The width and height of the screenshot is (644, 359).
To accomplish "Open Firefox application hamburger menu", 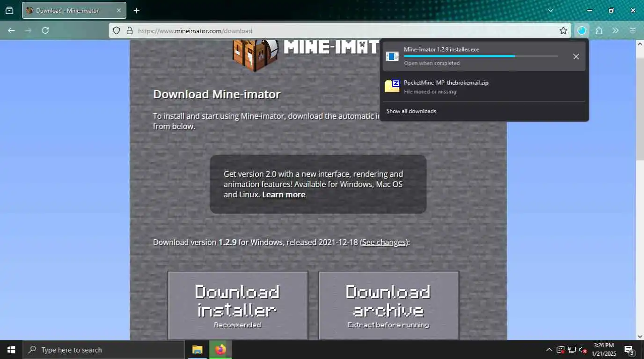I will (633, 30).
